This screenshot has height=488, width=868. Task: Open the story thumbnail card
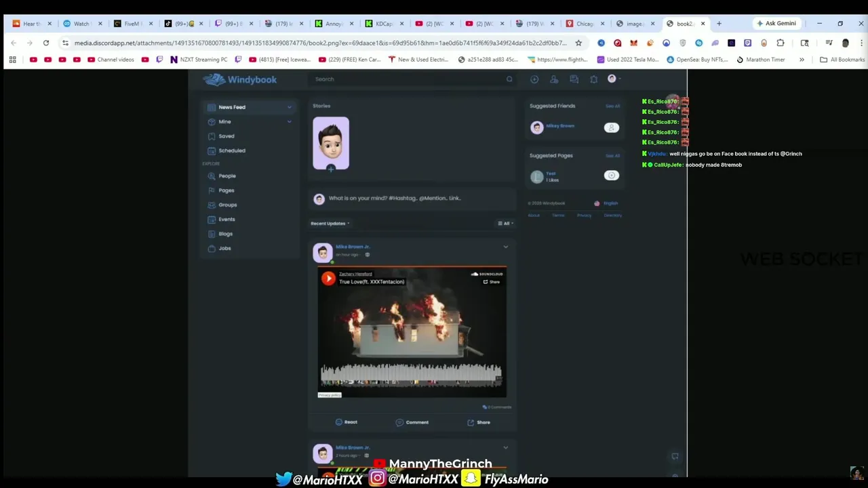pyautogui.click(x=331, y=143)
